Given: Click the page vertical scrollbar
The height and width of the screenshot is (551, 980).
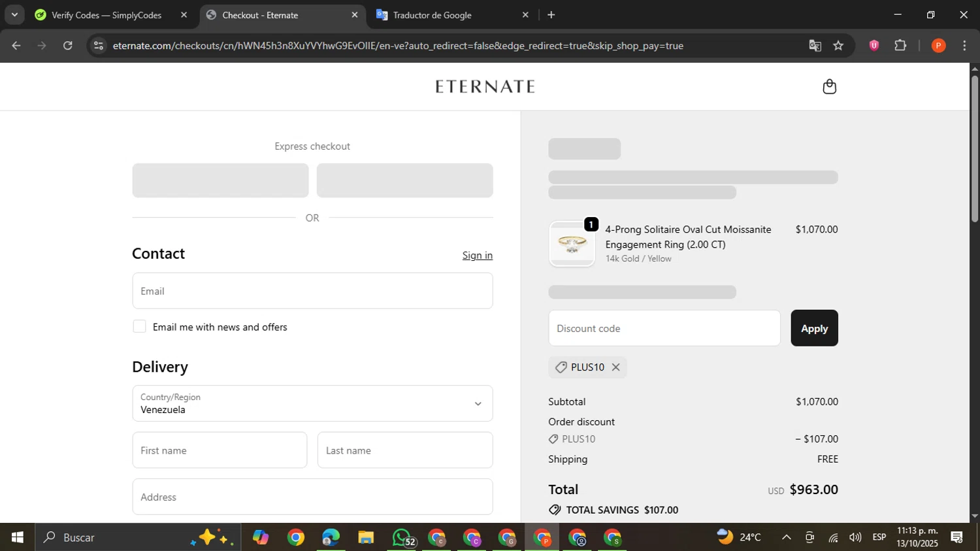Looking at the screenshot, I should (975, 149).
